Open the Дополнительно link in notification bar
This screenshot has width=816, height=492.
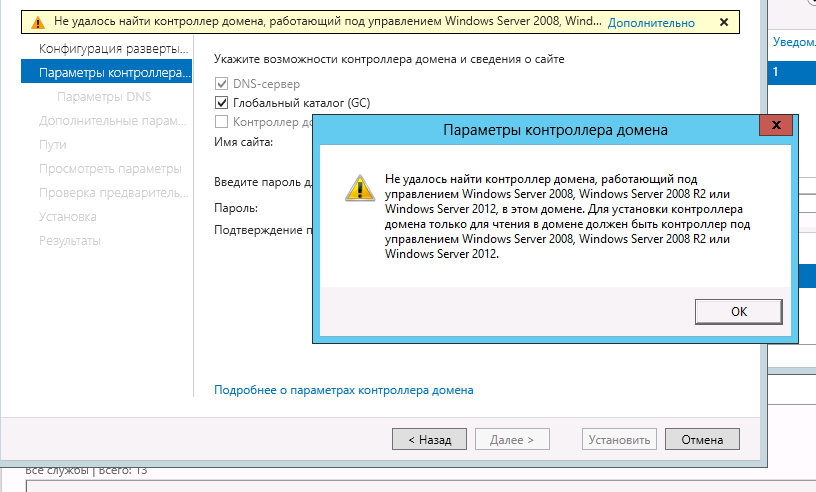(x=651, y=23)
